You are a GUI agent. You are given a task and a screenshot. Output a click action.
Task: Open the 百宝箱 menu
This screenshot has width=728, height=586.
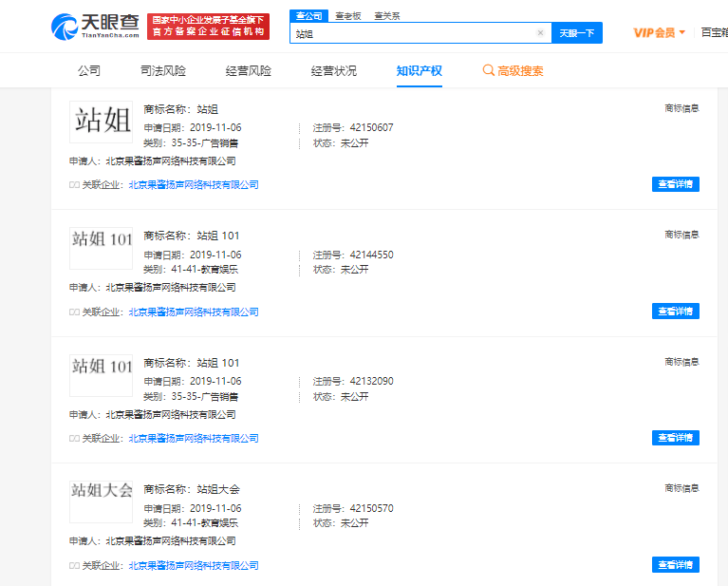point(714,32)
